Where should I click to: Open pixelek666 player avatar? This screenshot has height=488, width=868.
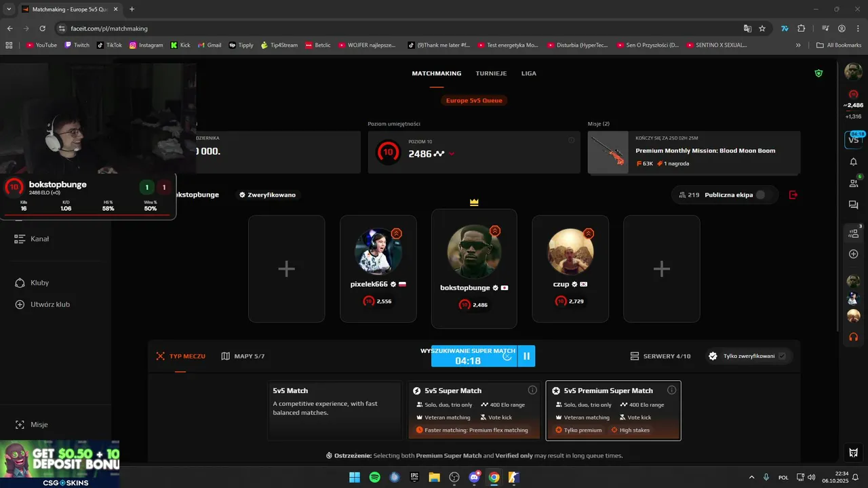tap(378, 251)
